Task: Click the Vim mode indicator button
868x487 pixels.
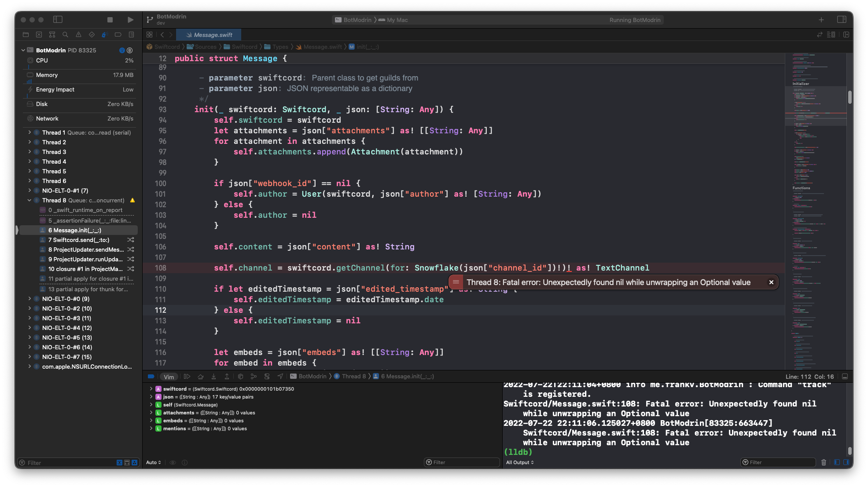Action: 169,377
